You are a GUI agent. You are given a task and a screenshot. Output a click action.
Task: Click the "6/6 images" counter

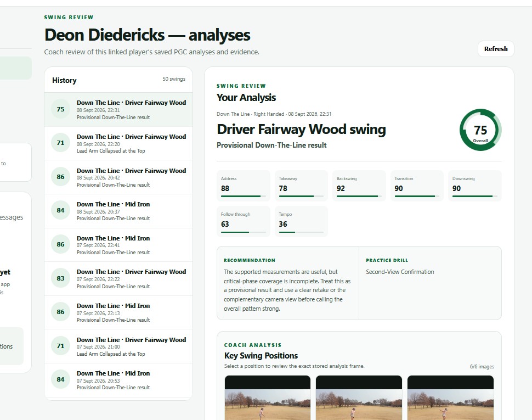[x=482, y=367]
